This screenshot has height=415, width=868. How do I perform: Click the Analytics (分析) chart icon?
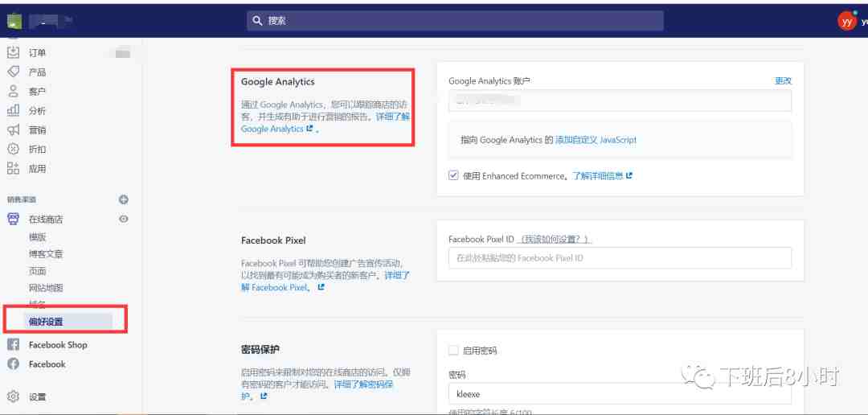pyautogui.click(x=13, y=111)
